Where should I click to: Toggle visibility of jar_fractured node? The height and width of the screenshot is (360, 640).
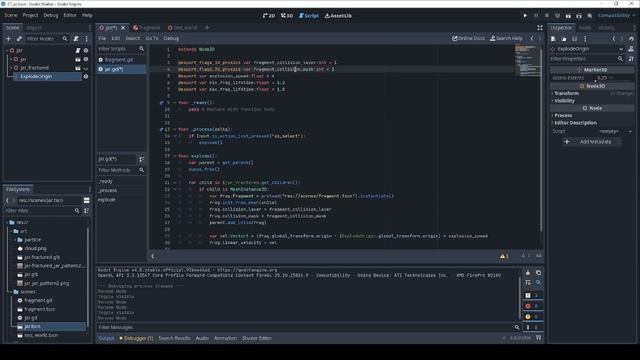tap(86, 68)
